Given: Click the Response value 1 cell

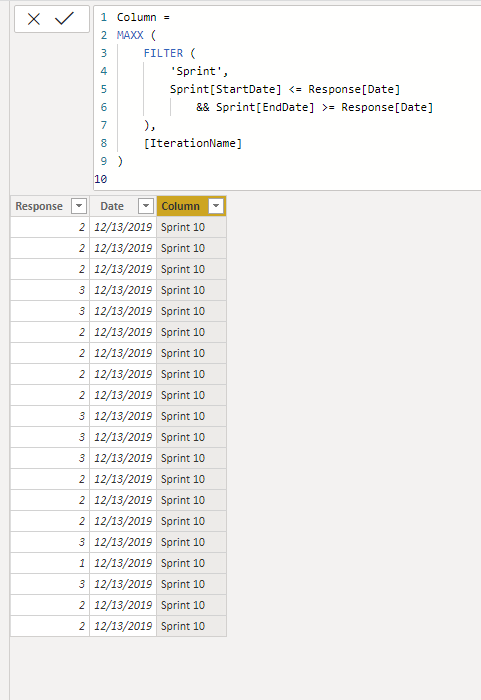Looking at the screenshot, I should pyautogui.click(x=50, y=563).
